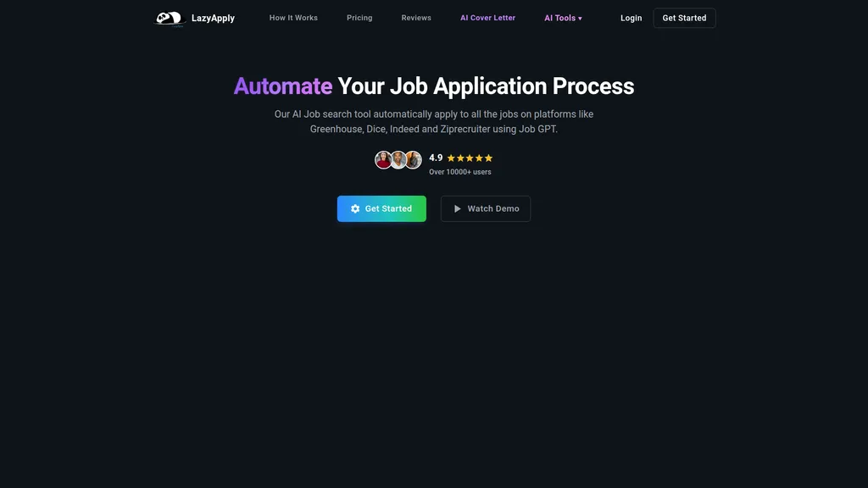The width and height of the screenshot is (868, 488).
Task: Click the gradient Get Started button
Action: tap(381, 208)
